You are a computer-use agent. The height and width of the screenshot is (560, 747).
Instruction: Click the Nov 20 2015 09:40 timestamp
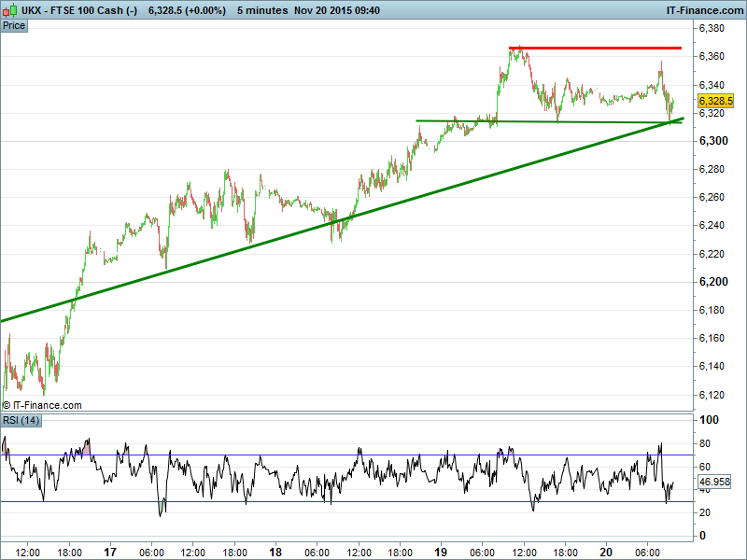[337, 10]
